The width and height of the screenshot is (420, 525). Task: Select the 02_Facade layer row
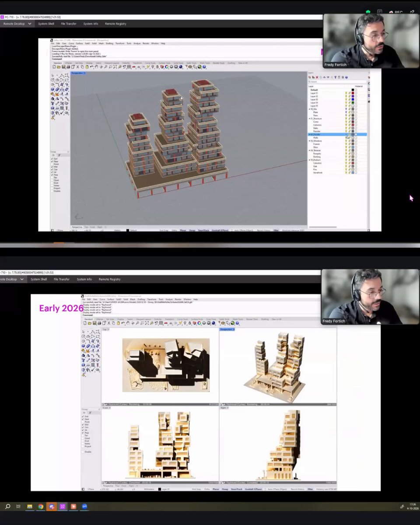(x=337, y=134)
